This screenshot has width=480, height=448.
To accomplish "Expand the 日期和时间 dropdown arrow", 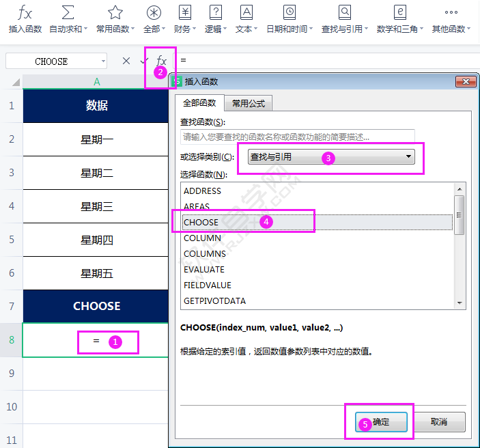I will 311,29.
